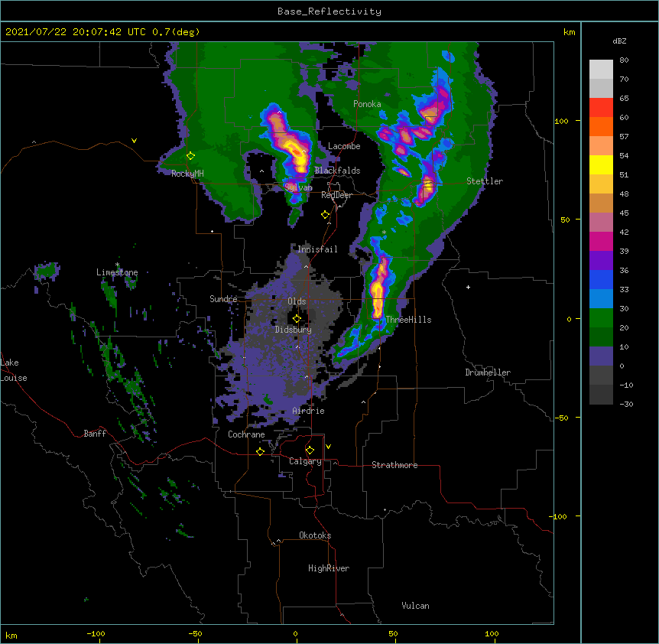
Task: Click the white plus marker west of Drumheller
Action: 468,287
